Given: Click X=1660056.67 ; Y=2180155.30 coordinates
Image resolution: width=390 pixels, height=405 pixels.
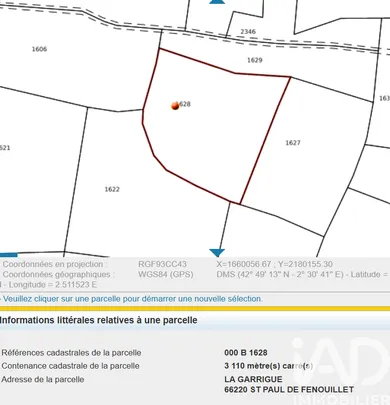Looking at the screenshot, I should (x=274, y=264).
